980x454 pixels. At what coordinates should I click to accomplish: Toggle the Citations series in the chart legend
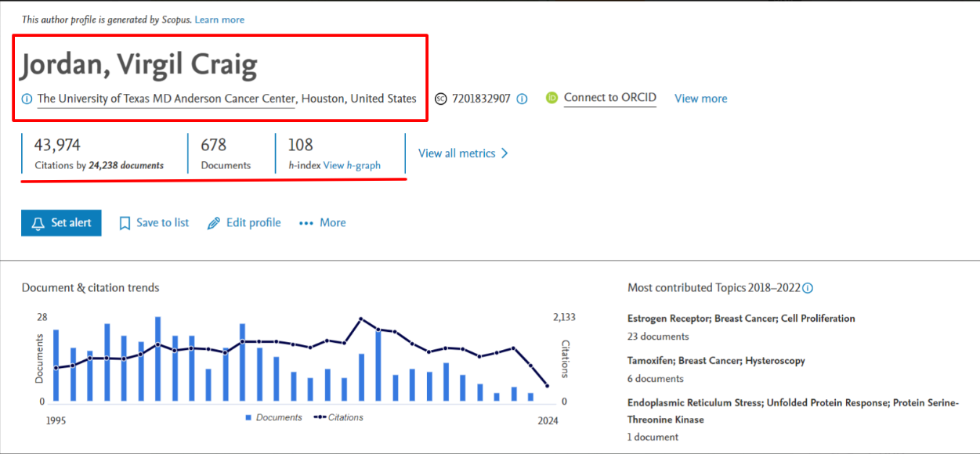(338, 417)
